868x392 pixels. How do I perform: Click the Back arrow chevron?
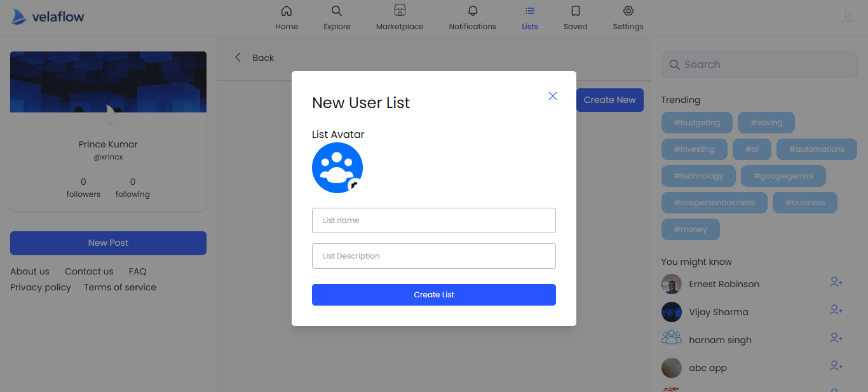[238, 58]
